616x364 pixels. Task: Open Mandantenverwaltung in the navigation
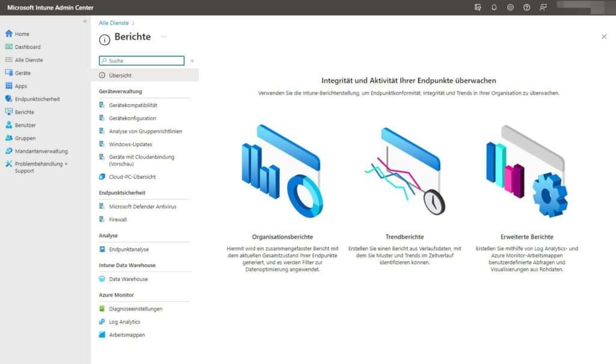[39, 150]
